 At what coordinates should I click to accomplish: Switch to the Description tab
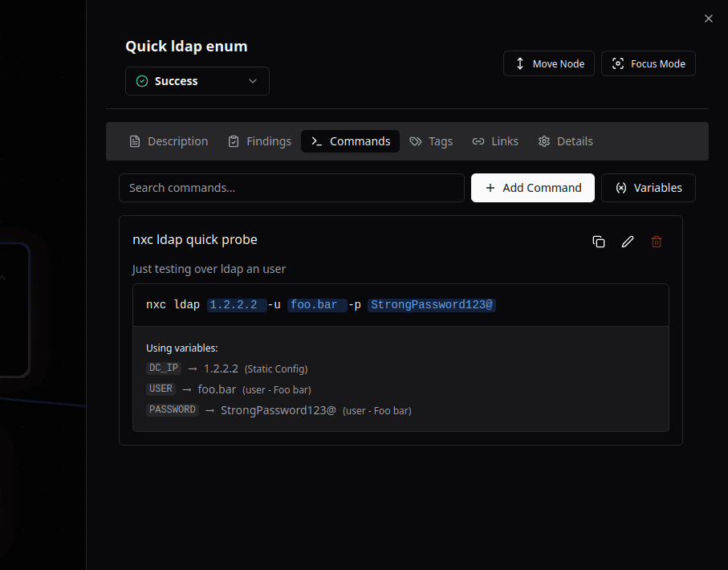point(169,141)
